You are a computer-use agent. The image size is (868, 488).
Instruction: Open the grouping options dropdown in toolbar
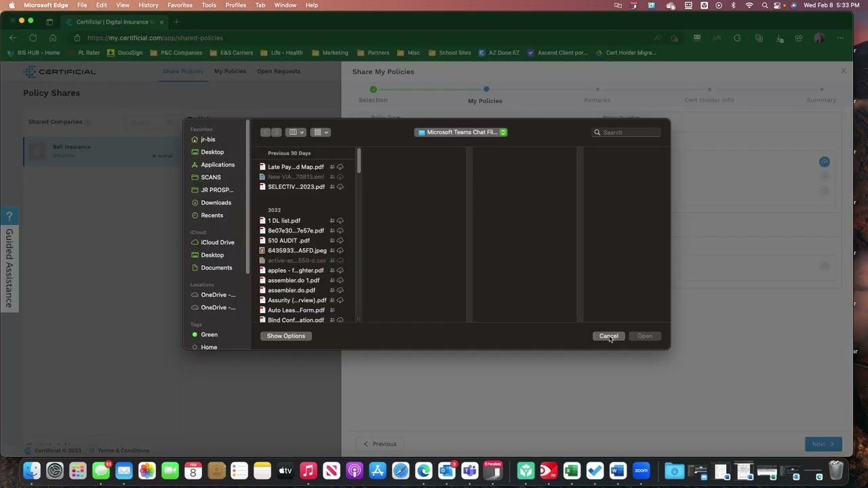(320, 132)
